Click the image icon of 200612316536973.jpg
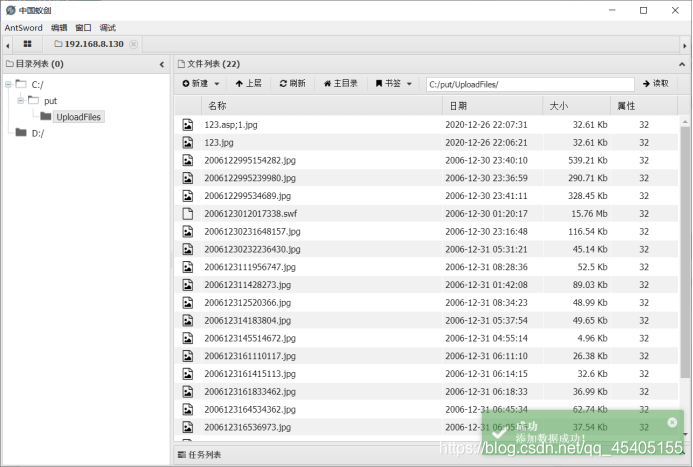Screen dimensions: 693x467 188,427
